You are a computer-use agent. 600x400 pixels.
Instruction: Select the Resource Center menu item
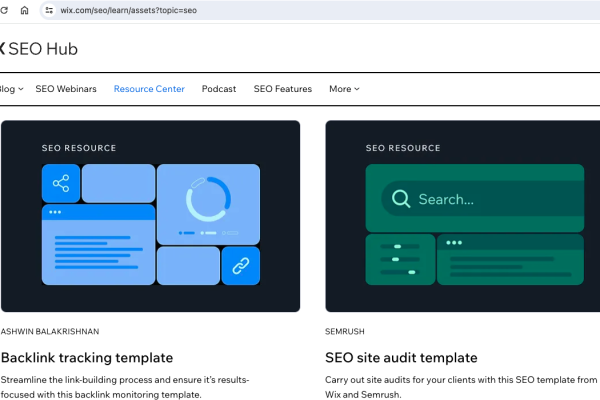pyautogui.click(x=149, y=89)
